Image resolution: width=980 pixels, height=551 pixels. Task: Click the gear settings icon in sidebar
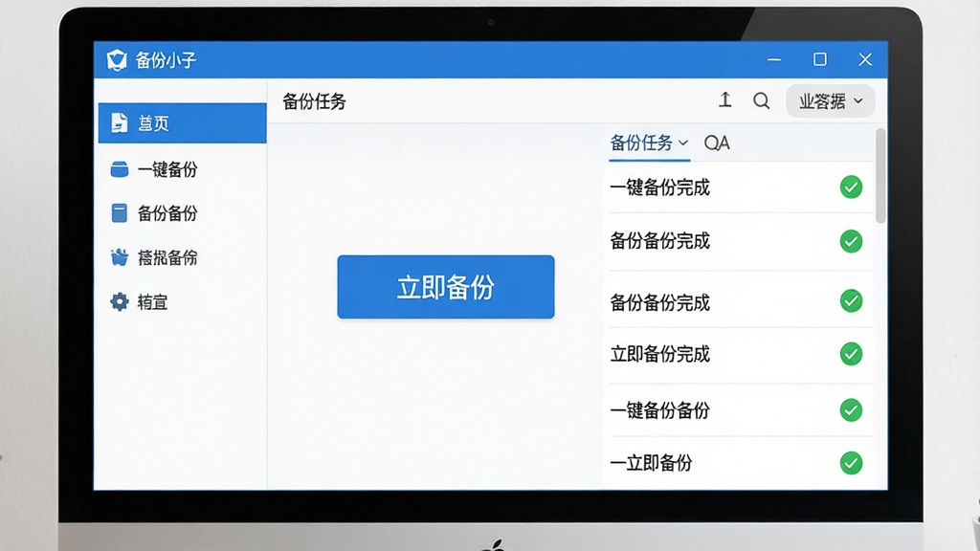120,301
